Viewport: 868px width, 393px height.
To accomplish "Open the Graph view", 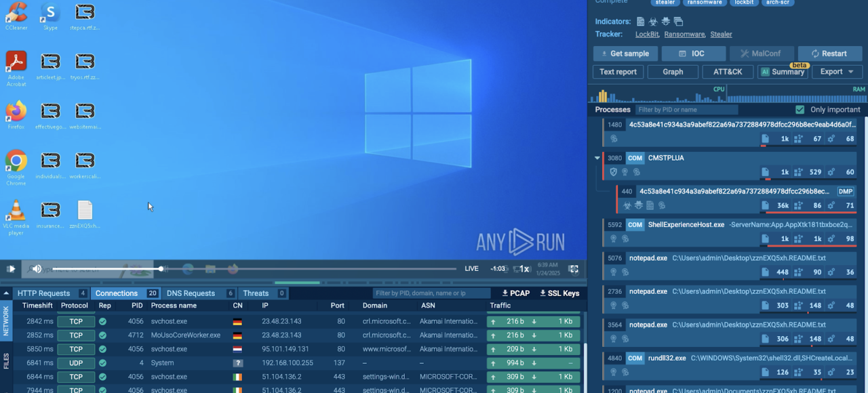I will (x=673, y=72).
